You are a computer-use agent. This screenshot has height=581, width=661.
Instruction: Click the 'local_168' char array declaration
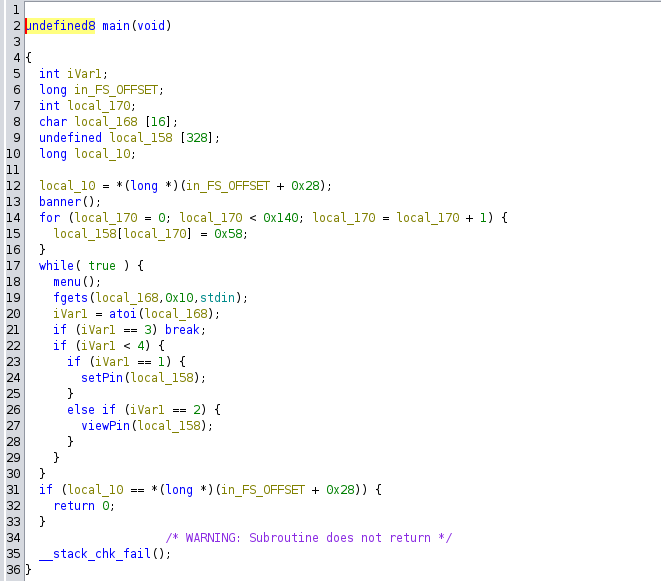point(106,121)
